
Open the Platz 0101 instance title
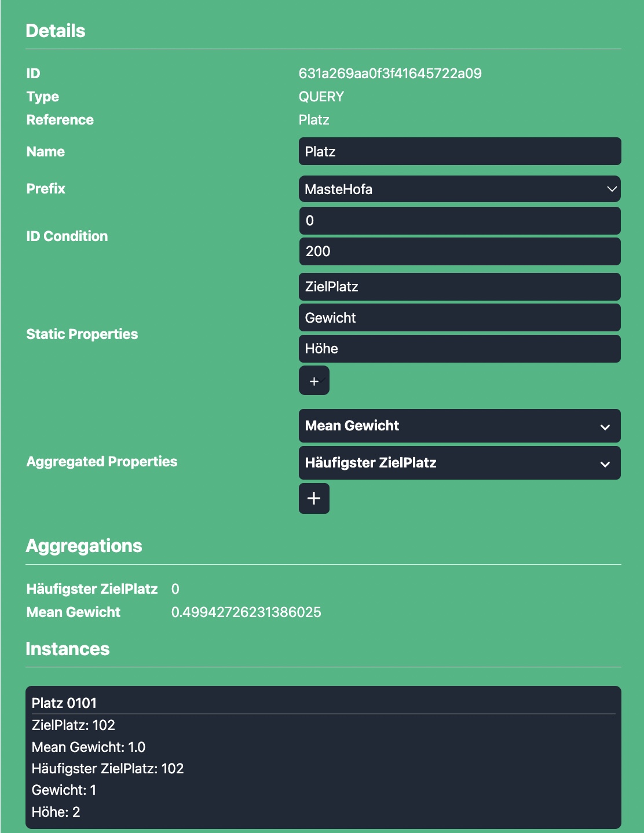point(64,703)
